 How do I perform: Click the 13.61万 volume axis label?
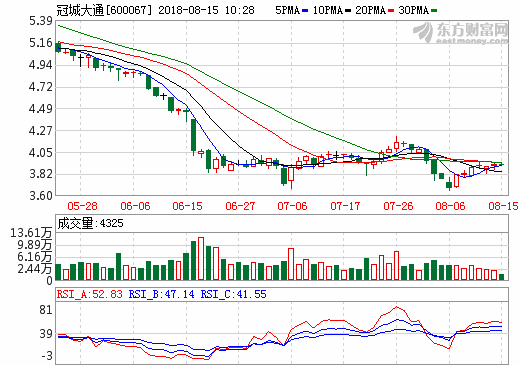tap(31, 232)
